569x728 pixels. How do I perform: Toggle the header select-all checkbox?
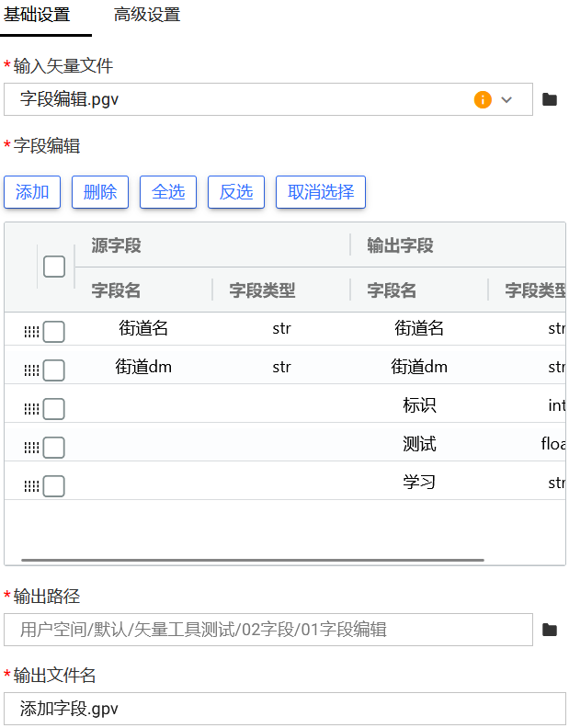[54, 267]
